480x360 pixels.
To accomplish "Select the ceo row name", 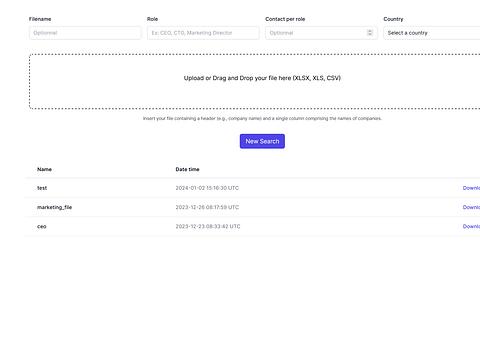I will (x=42, y=227).
